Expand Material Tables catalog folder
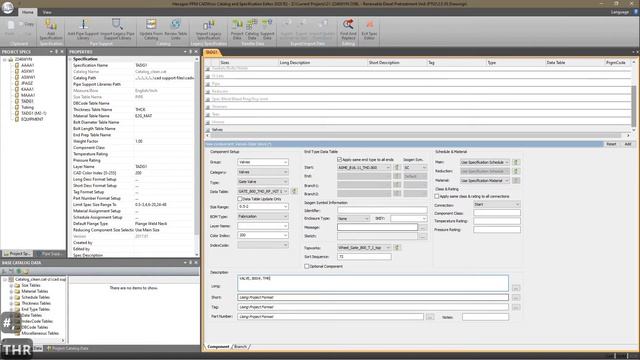640x360 pixels. click(x=11, y=291)
